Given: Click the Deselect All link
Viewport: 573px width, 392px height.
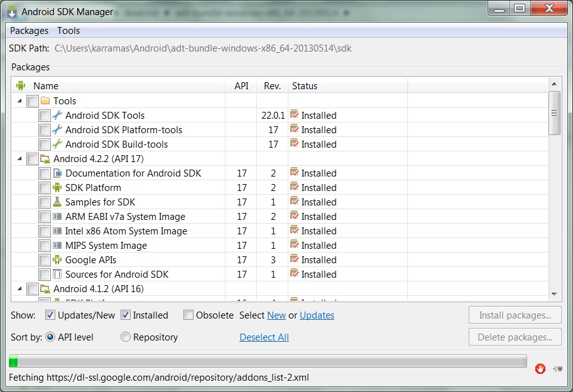Looking at the screenshot, I should (265, 337).
